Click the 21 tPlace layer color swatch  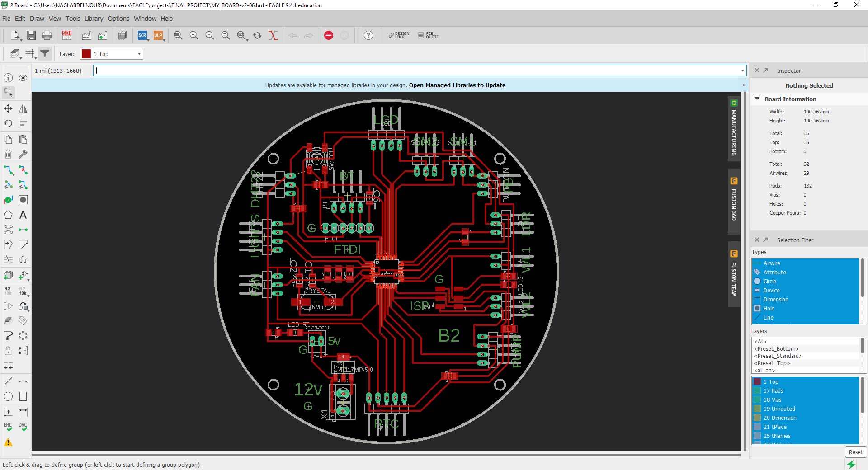point(757,427)
